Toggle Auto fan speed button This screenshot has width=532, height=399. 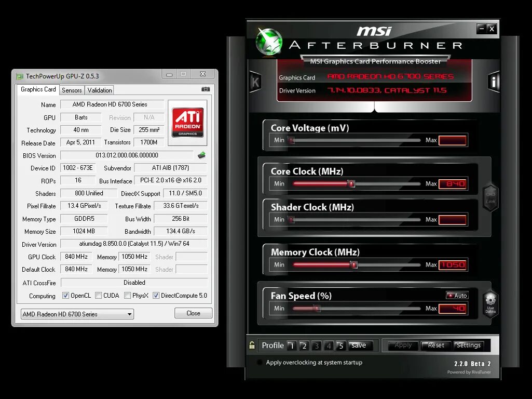point(457,296)
